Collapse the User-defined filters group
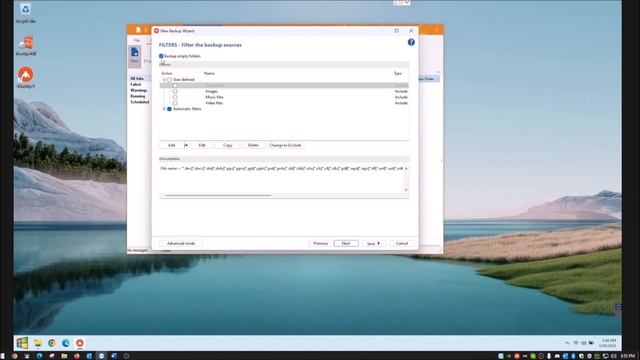Image resolution: width=640 pixels, height=360 pixels. coord(164,80)
